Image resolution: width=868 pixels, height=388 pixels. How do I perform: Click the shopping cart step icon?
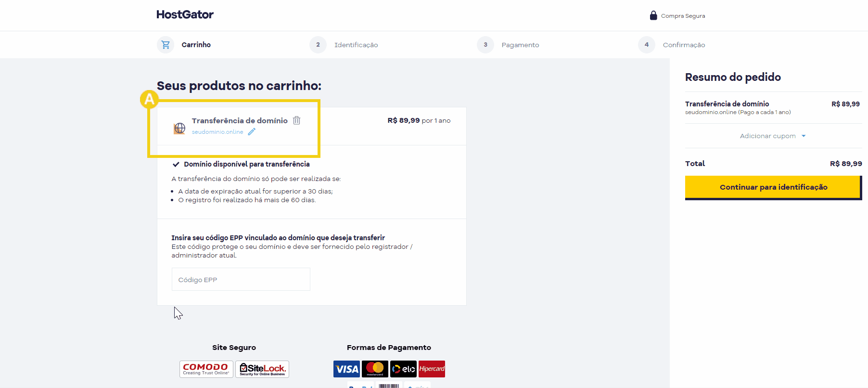(x=166, y=45)
